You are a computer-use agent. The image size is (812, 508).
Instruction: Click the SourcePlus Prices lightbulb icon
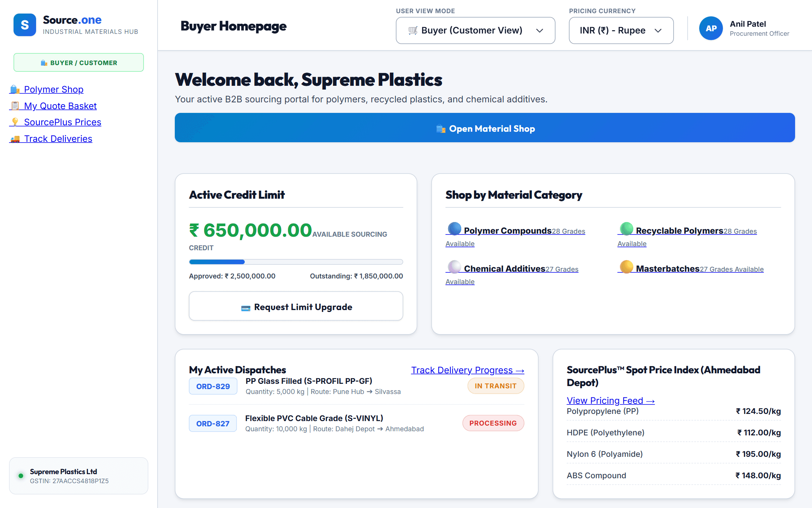(15, 122)
